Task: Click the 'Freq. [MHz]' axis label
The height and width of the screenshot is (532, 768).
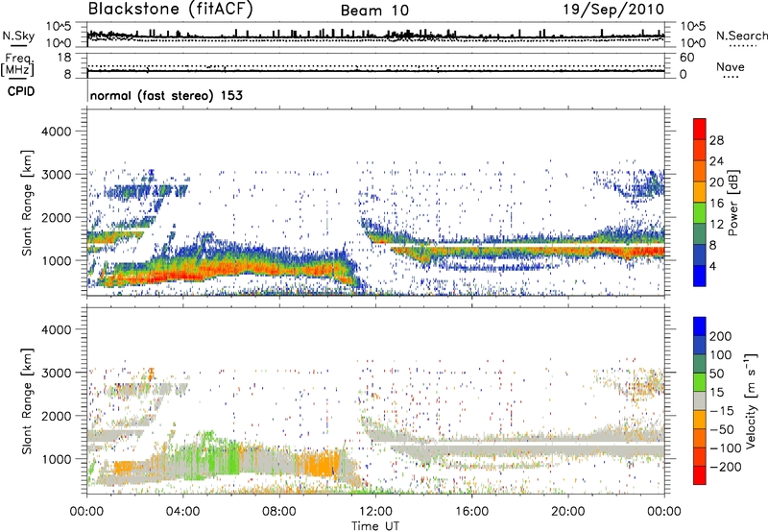Action: [x=17, y=65]
